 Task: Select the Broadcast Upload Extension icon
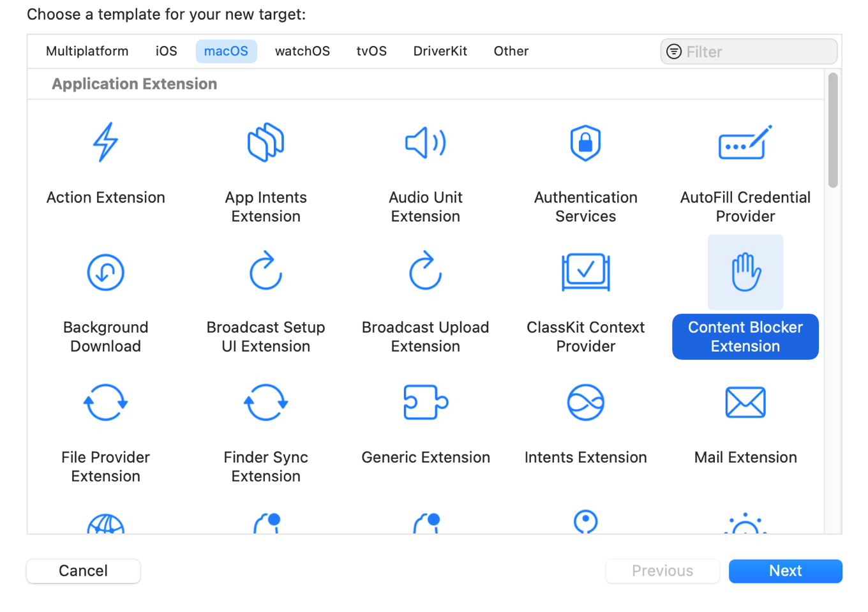coord(425,272)
